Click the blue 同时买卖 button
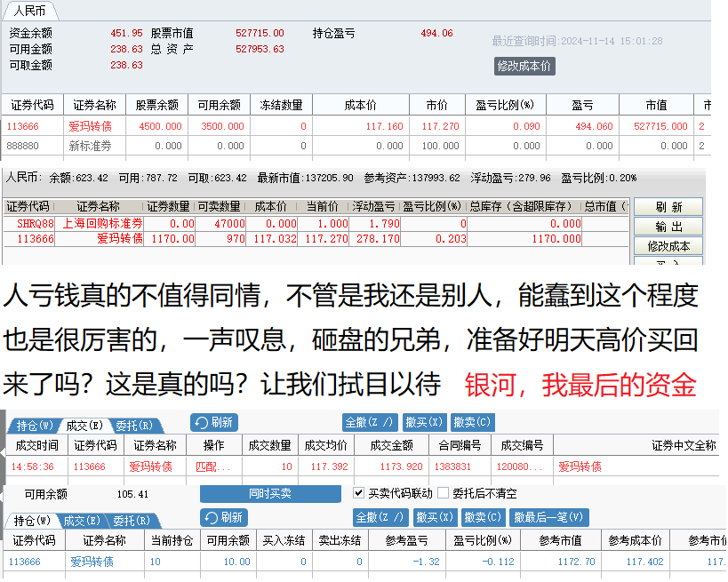The width and height of the screenshot is (728, 582). pyautogui.click(x=270, y=494)
